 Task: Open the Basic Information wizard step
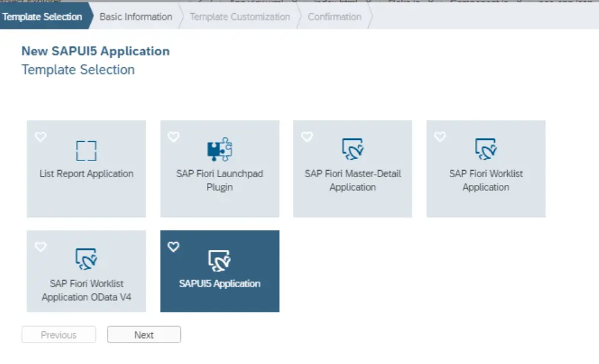[x=136, y=17]
